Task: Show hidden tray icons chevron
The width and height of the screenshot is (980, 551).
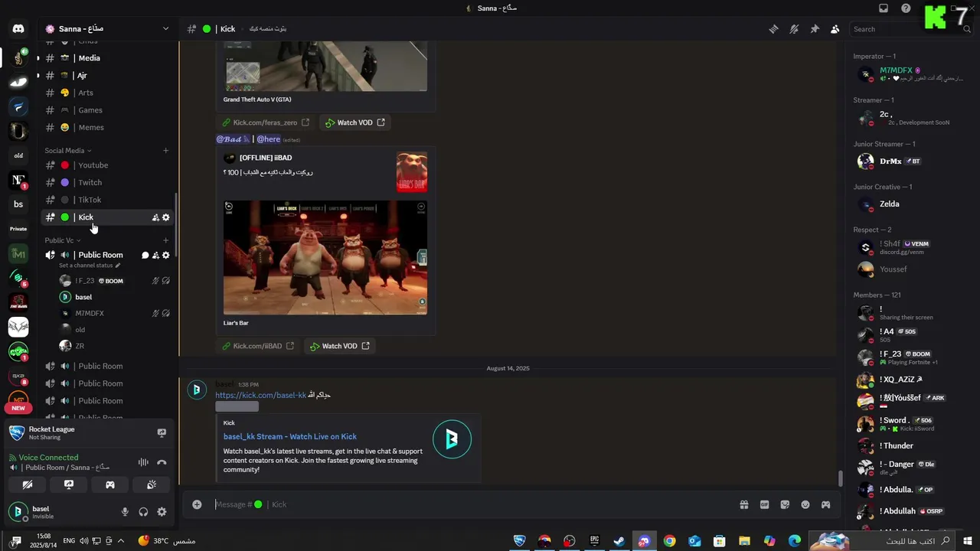Action: [121, 541]
